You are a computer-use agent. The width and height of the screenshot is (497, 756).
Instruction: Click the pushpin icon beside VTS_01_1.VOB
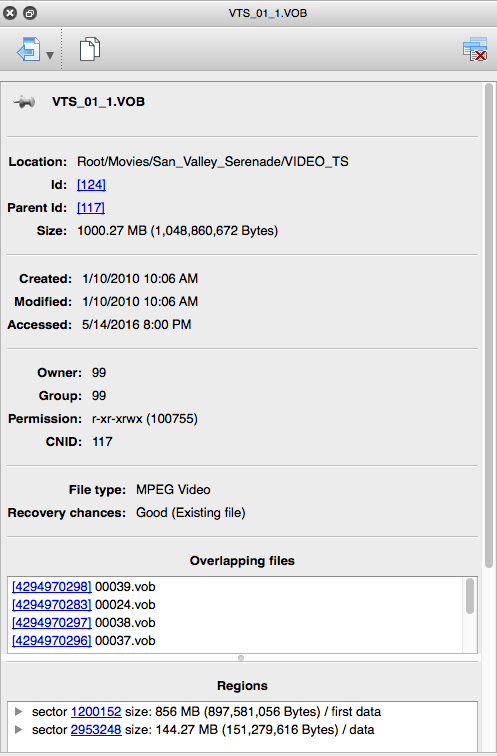pos(24,102)
